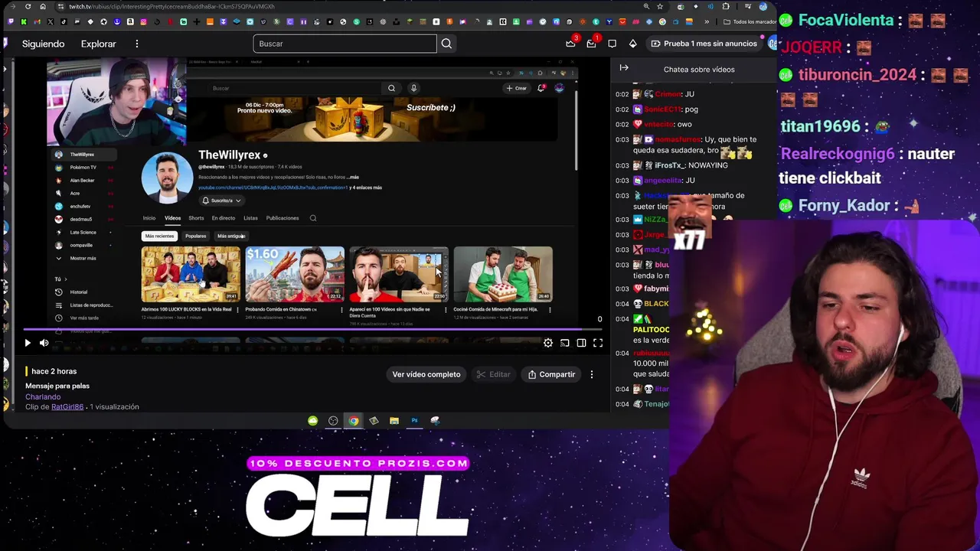Select Publicaciones channel tab
This screenshot has width=980, height=551.
tap(283, 218)
